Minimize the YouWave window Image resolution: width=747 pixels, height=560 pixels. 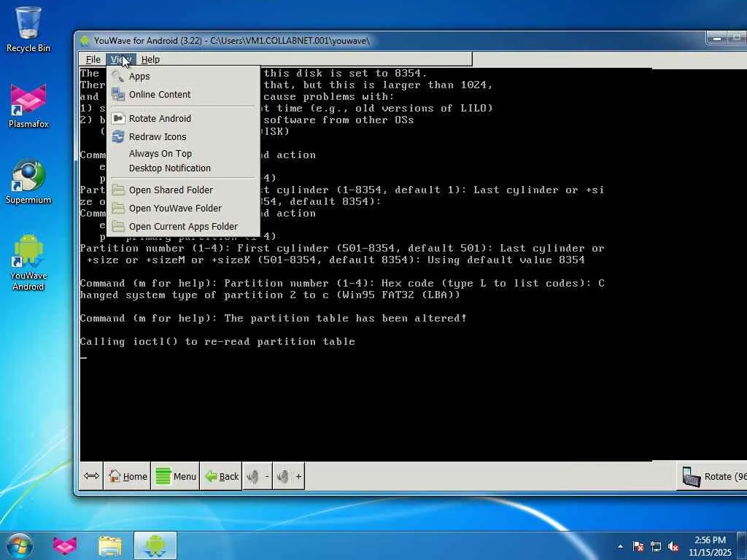tap(716, 38)
